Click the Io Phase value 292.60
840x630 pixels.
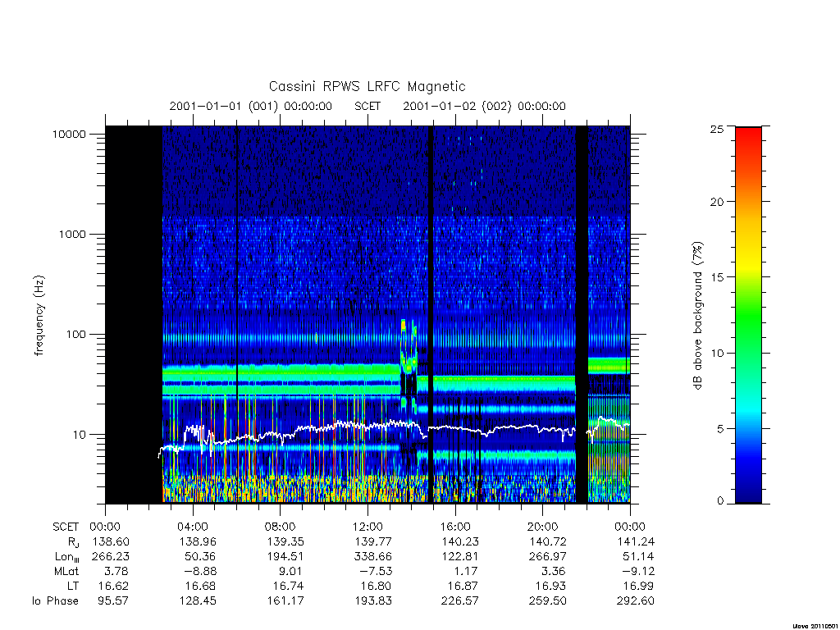pyautogui.click(x=636, y=601)
